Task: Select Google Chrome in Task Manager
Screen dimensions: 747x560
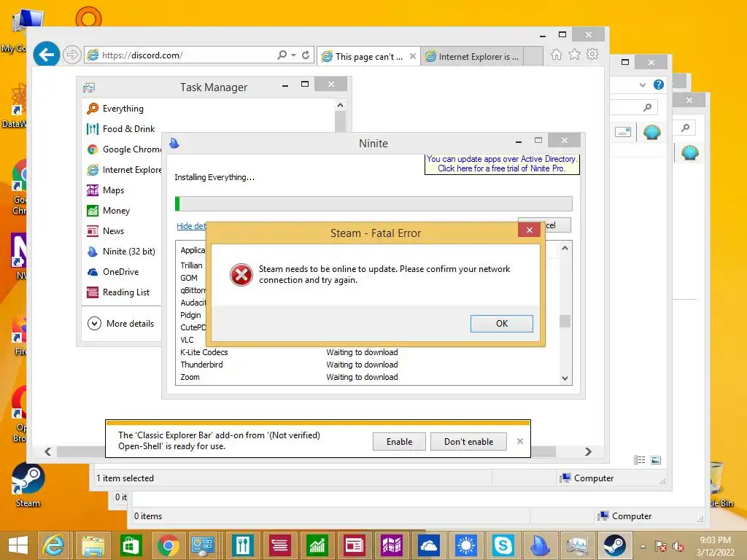Action: pyautogui.click(x=124, y=149)
